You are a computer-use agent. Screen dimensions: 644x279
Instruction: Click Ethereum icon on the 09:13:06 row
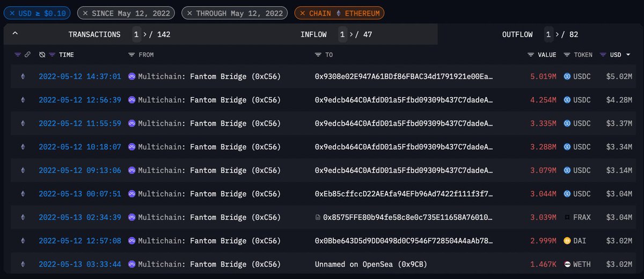(23, 170)
